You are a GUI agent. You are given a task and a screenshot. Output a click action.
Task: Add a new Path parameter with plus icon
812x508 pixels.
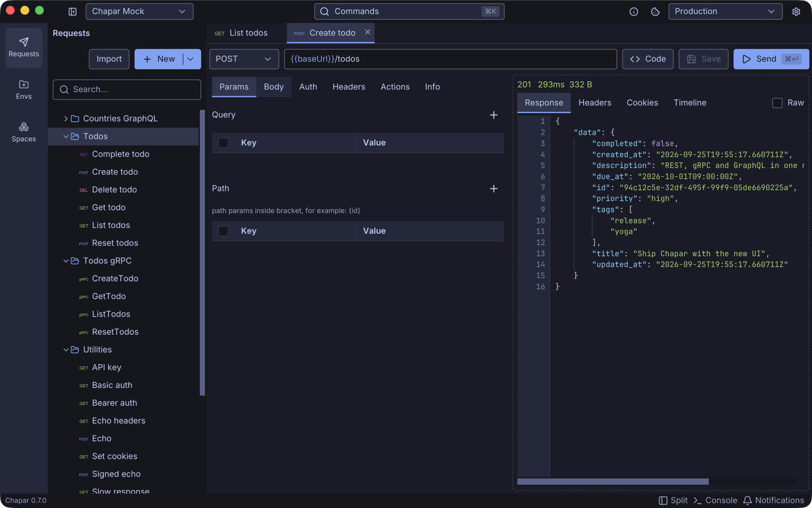tap(494, 188)
